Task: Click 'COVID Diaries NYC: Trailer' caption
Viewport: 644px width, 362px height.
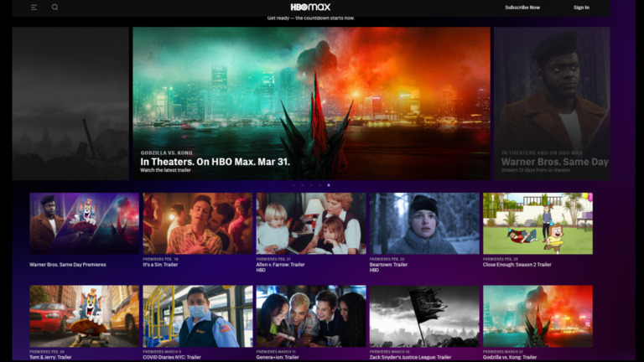Action: (x=172, y=357)
